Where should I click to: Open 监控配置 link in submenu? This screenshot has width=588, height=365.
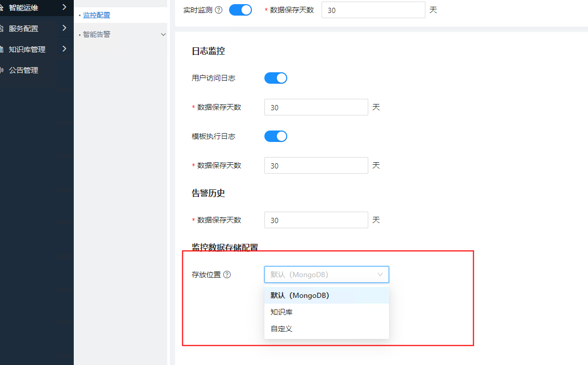pyautogui.click(x=97, y=16)
